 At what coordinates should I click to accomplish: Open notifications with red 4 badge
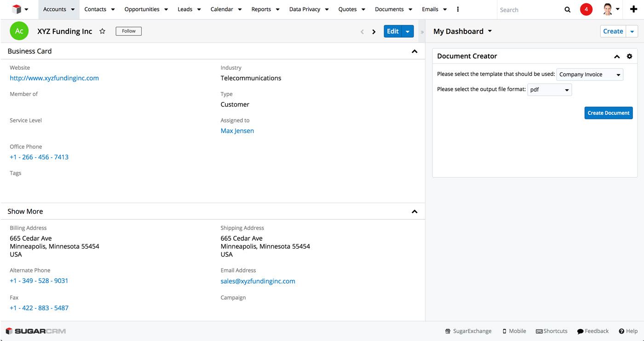point(586,9)
